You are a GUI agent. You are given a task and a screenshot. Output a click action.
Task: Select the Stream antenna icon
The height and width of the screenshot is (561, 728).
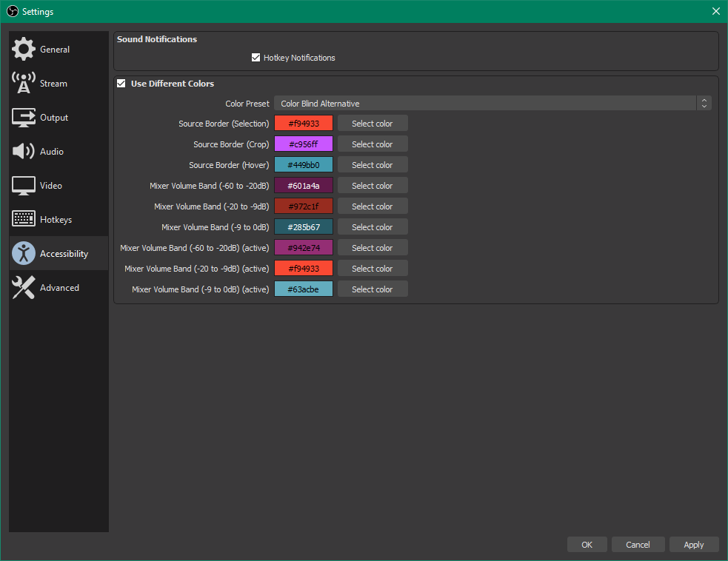(x=23, y=83)
